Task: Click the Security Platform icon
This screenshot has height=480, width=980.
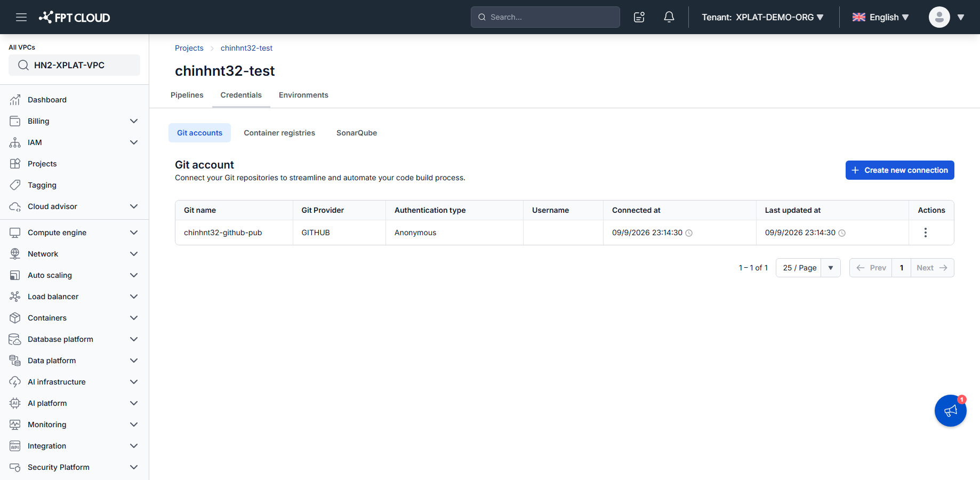Action: 15,467
